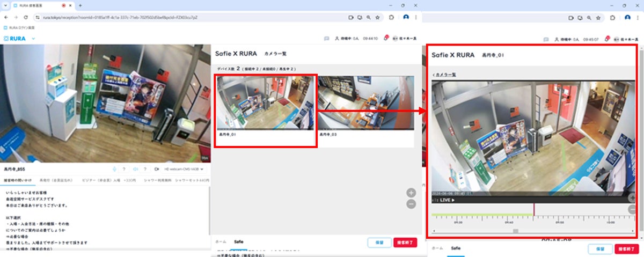Bookmark this page star in left window
The width and height of the screenshot is (644, 257).
[378, 17]
